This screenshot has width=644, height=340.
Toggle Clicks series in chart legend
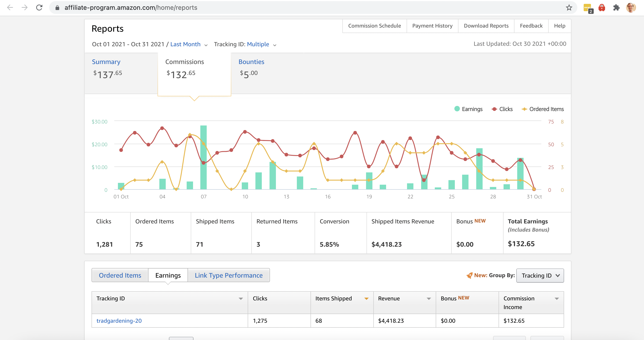502,109
